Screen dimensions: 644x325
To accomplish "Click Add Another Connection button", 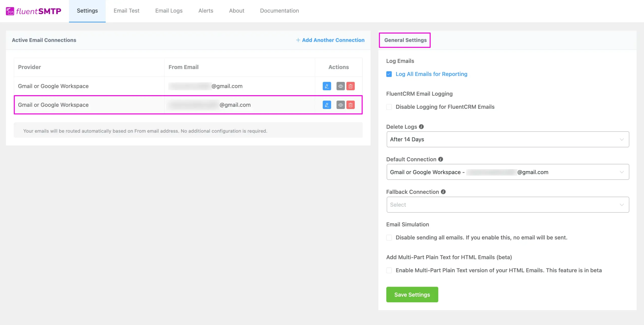I will click(330, 40).
